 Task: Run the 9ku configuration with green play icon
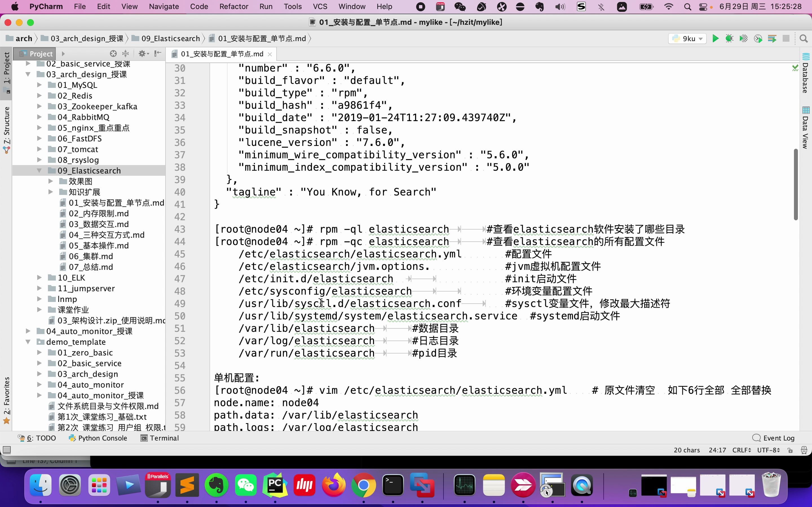pyautogui.click(x=715, y=39)
